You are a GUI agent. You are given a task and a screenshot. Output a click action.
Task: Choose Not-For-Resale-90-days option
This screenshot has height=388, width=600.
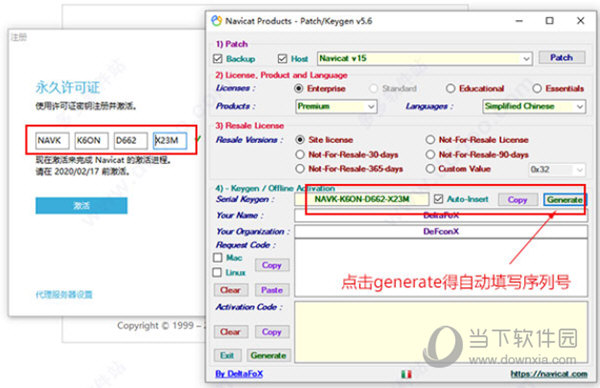[430, 155]
